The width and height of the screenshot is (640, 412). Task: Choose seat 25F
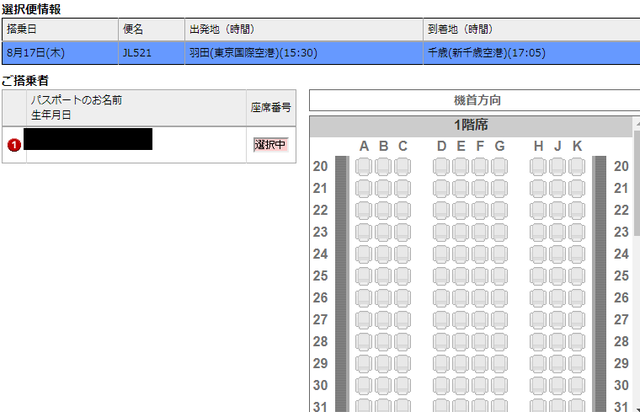[x=480, y=276]
